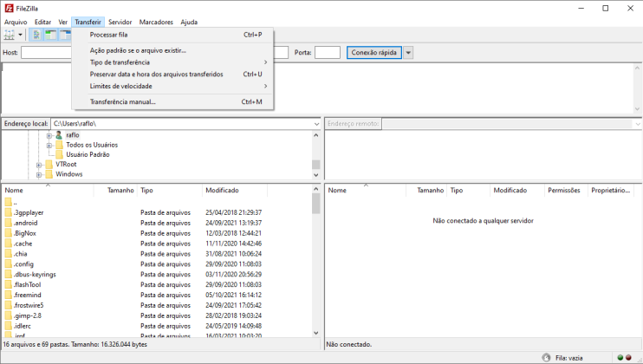This screenshot has width=643, height=364.
Task: Click the Conexão rápida button
Action: click(x=374, y=53)
